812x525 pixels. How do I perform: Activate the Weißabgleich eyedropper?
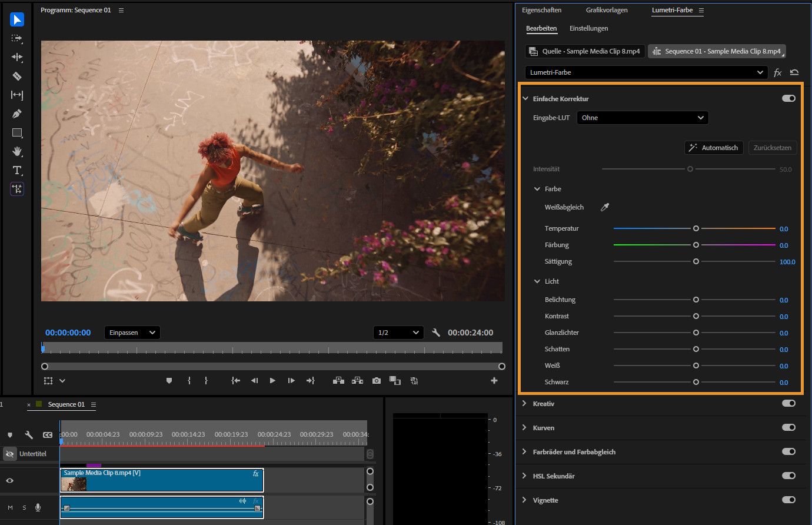pyautogui.click(x=604, y=207)
